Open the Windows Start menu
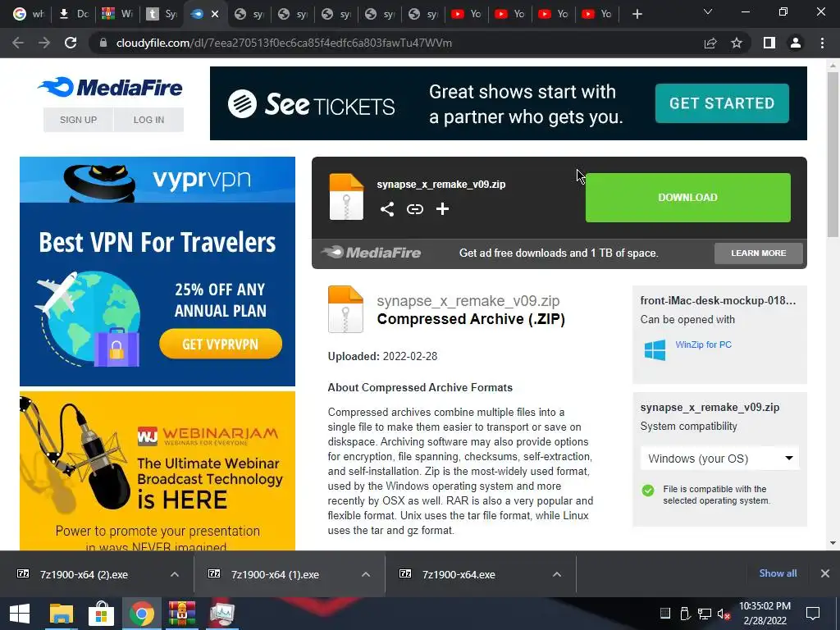 point(20,614)
